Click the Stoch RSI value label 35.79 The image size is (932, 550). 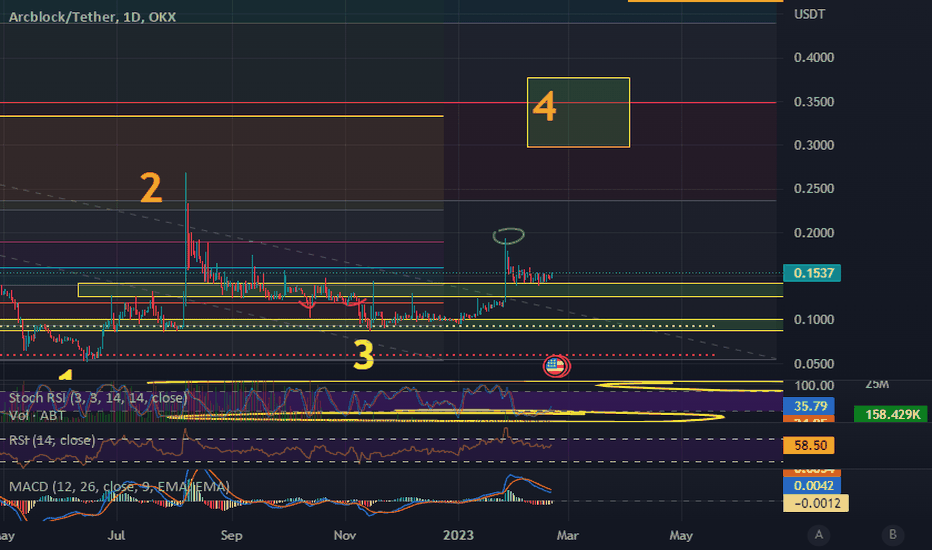pos(809,406)
